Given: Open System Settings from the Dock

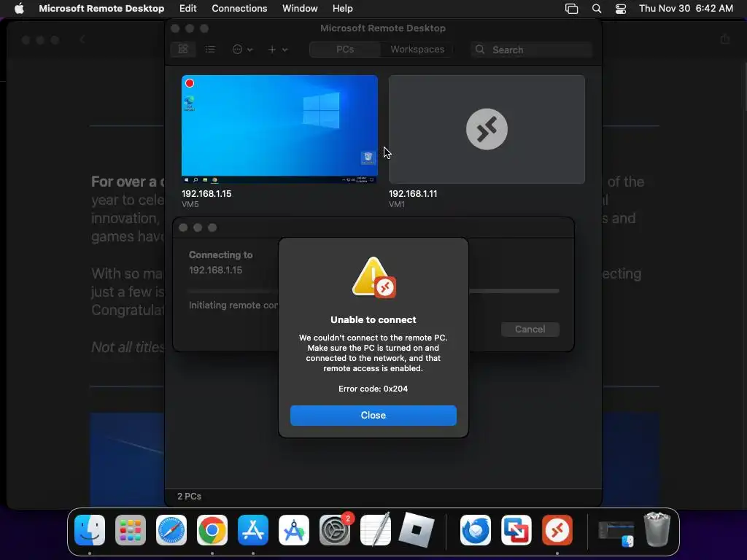Looking at the screenshot, I should pos(334,530).
